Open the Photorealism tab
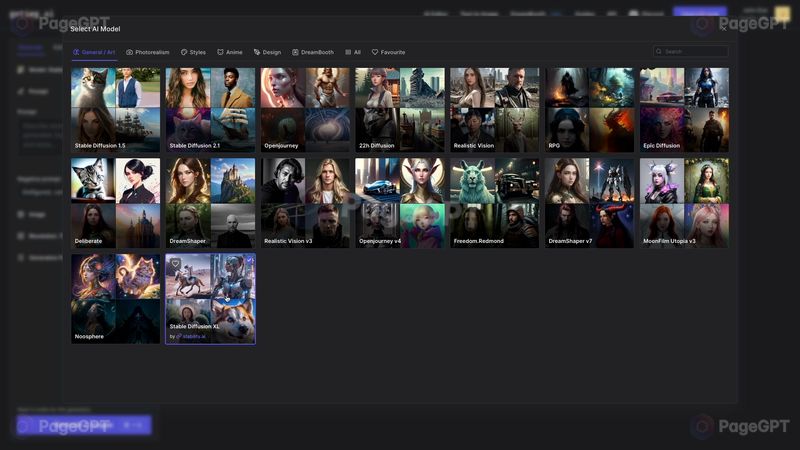The image size is (800, 450). pos(147,52)
